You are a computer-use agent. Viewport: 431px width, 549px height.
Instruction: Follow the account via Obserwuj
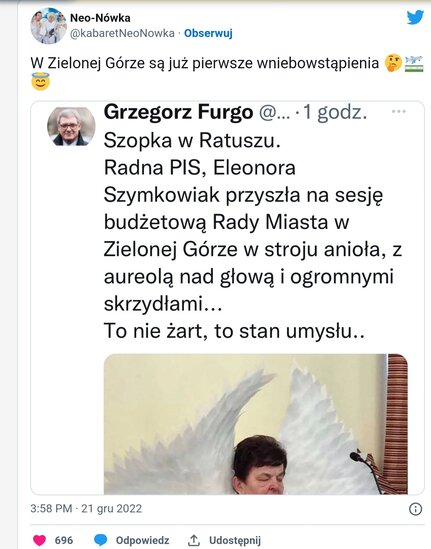208,33
